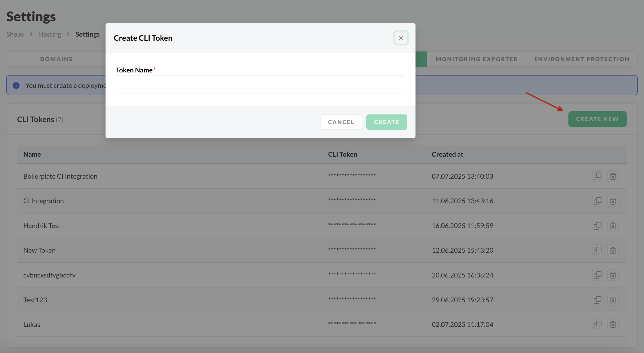Copy the Lukas token
The width and height of the screenshot is (644, 353).
tap(597, 325)
